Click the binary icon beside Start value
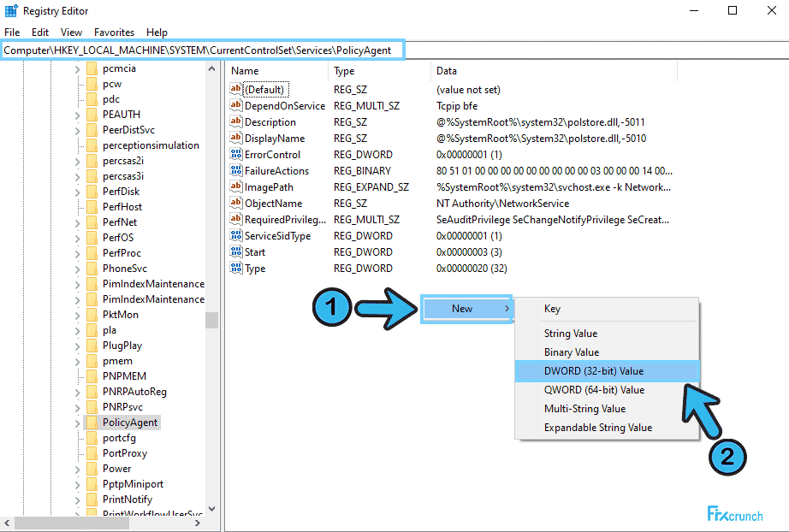Viewport: 789px width, 532px height. tap(235, 251)
